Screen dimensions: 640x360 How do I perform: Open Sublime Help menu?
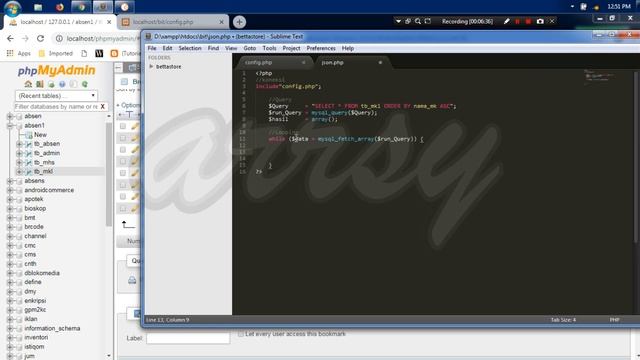[348, 48]
